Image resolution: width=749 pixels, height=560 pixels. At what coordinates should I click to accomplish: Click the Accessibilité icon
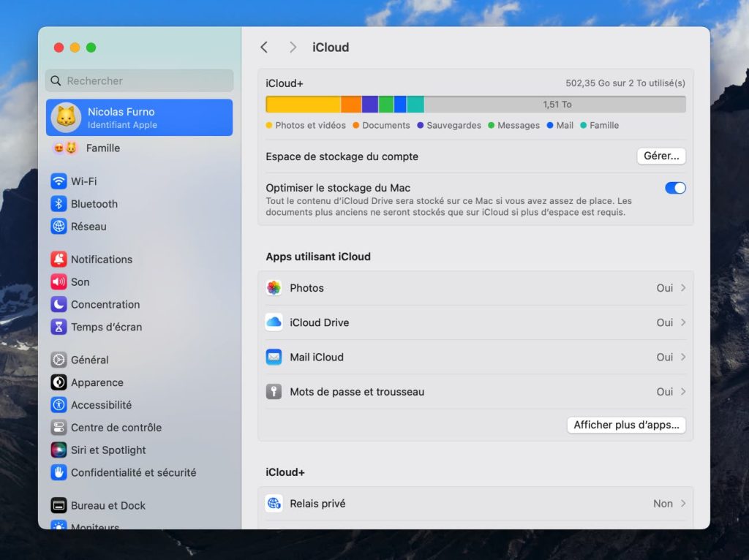(x=59, y=405)
